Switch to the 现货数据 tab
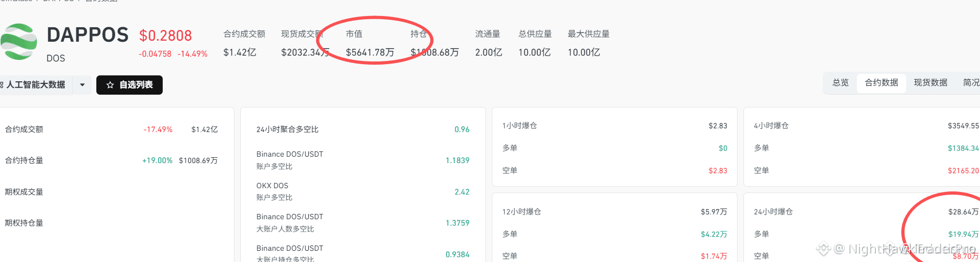The height and width of the screenshot is (262, 980). pyautogui.click(x=931, y=83)
